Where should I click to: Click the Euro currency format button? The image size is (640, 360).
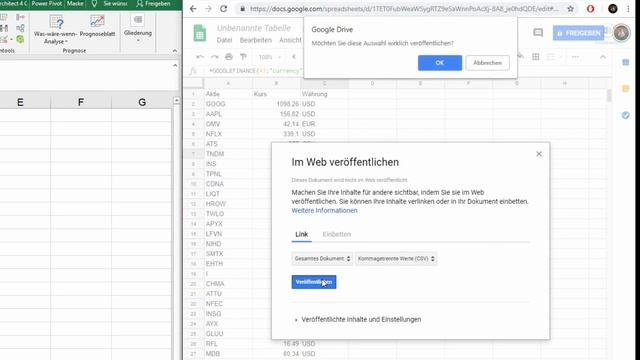click(293, 57)
